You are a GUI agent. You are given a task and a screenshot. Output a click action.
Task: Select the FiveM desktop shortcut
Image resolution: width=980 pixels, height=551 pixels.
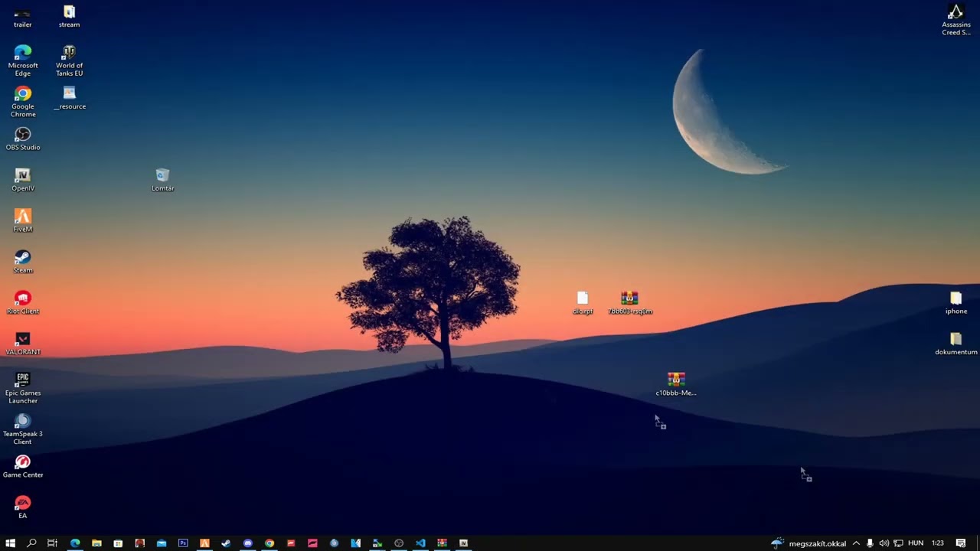[23, 220]
